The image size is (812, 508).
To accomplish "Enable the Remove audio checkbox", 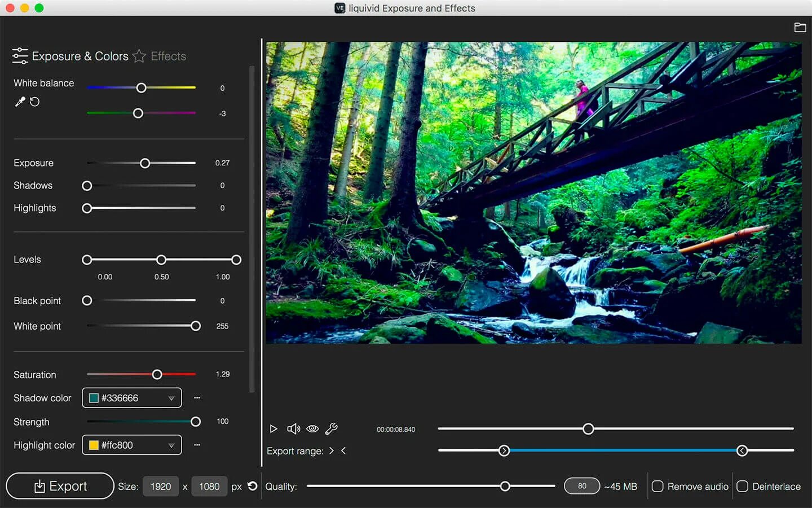I will (657, 486).
